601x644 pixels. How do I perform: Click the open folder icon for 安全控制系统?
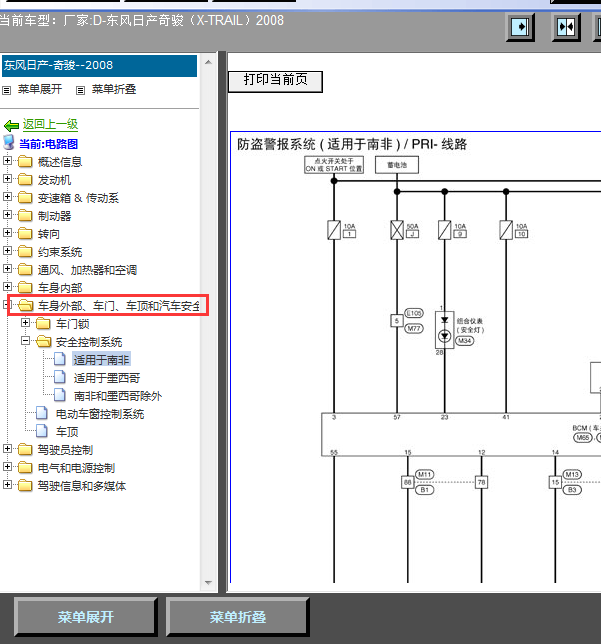click(x=44, y=342)
